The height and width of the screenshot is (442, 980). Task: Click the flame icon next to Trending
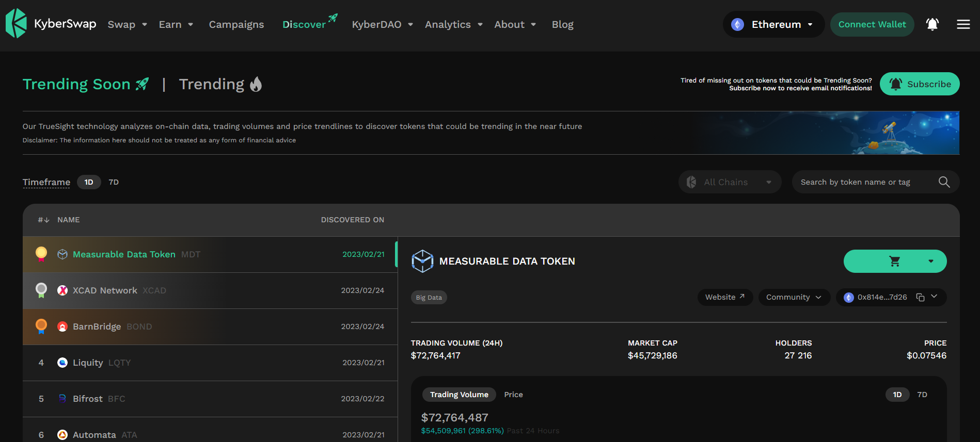tap(256, 84)
